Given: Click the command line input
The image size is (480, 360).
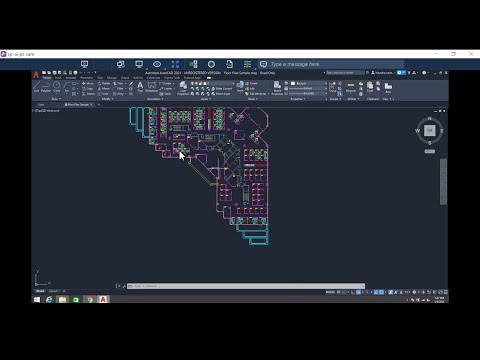Looking at the screenshot, I should 246,286.
